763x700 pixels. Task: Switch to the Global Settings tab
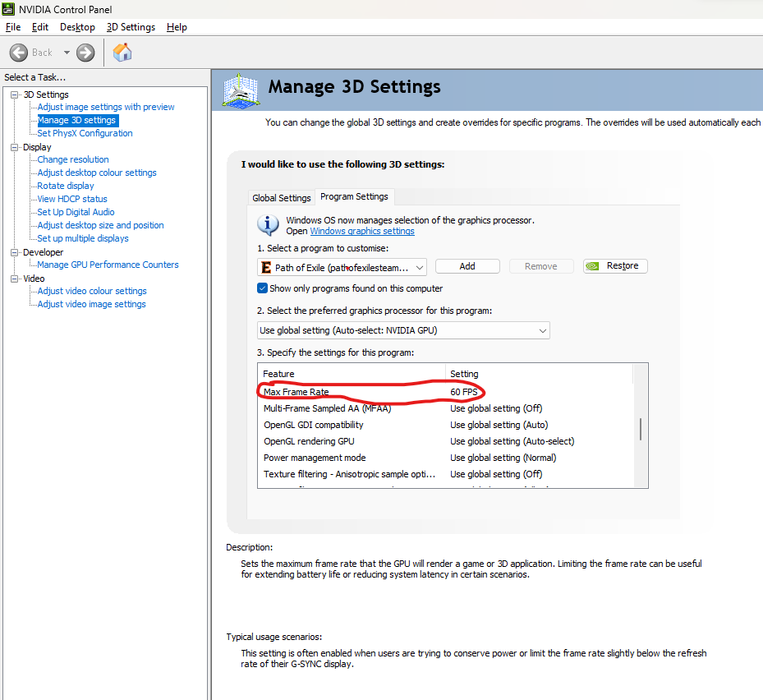(x=281, y=198)
